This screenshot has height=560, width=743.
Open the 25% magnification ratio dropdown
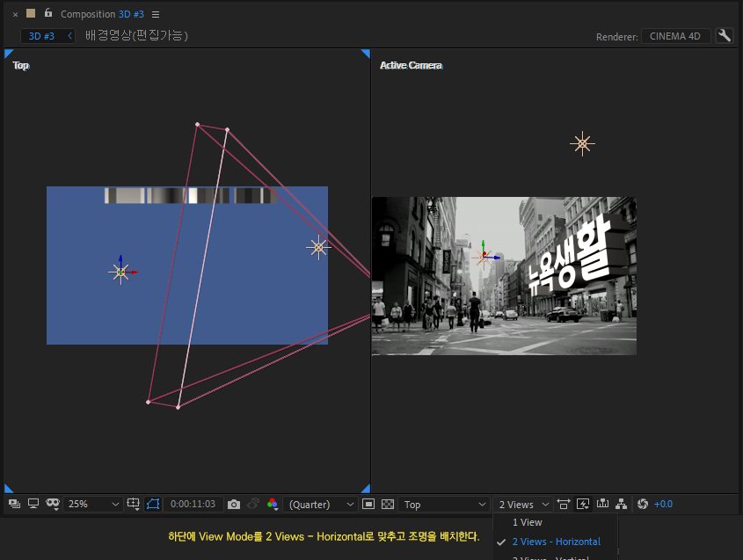point(93,504)
